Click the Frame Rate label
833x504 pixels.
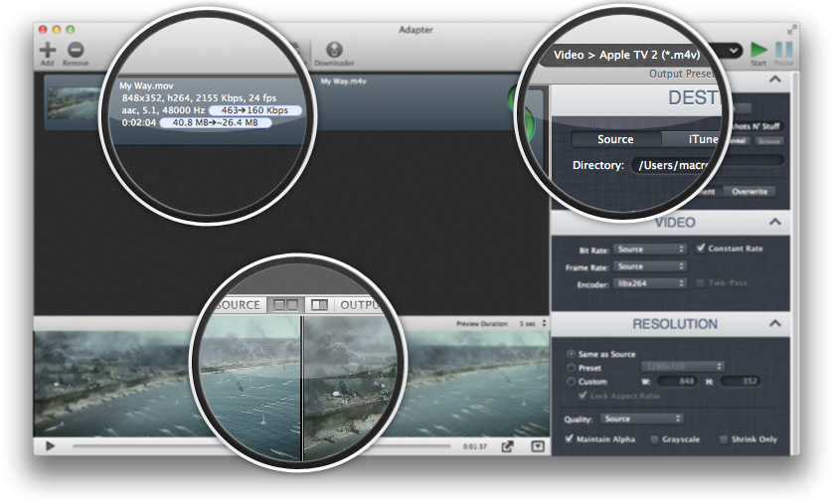pos(587,267)
